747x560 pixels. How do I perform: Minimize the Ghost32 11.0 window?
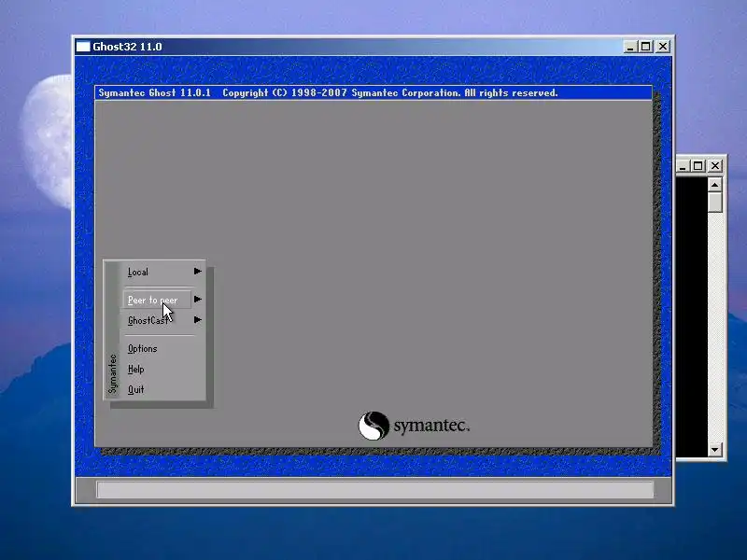pos(630,47)
